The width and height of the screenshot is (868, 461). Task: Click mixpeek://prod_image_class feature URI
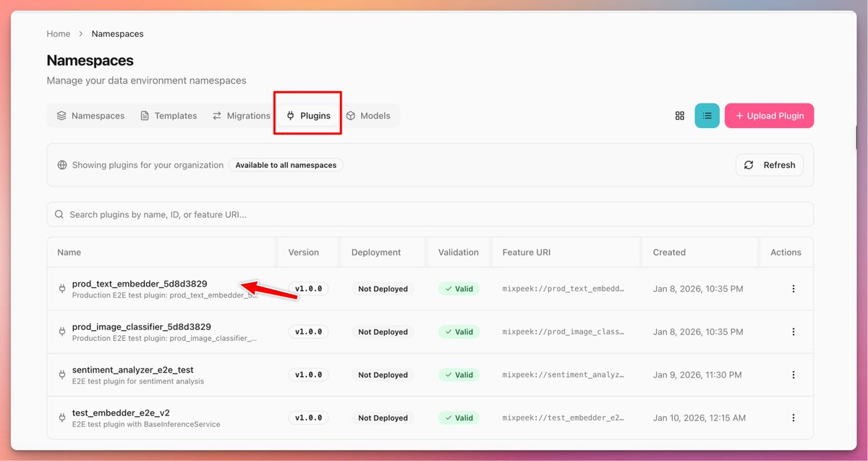[x=563, y=331]
